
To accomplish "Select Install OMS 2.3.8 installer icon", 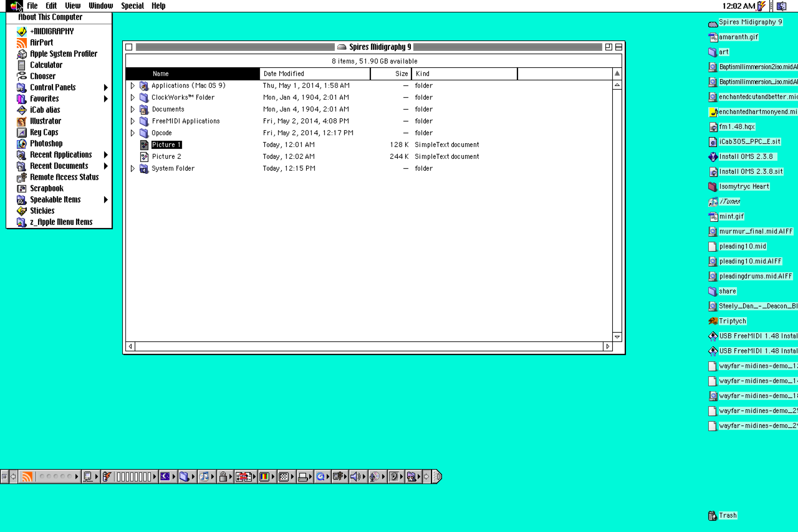I will point(713,156).
